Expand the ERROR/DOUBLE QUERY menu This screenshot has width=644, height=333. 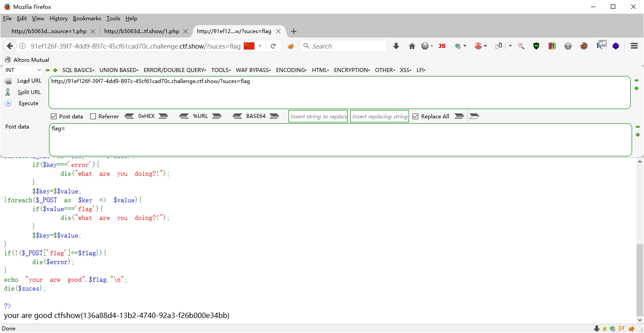tap(175, 70)
